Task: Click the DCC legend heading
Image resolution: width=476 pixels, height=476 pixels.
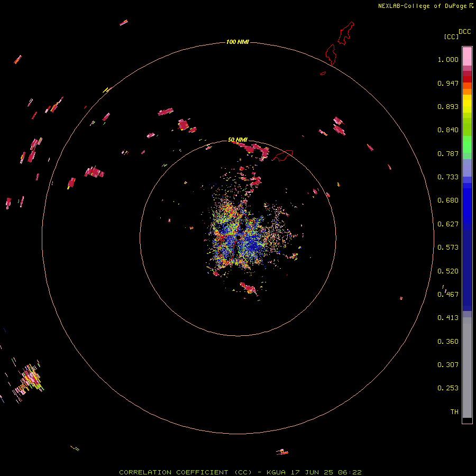Action: tap(464, 32)
